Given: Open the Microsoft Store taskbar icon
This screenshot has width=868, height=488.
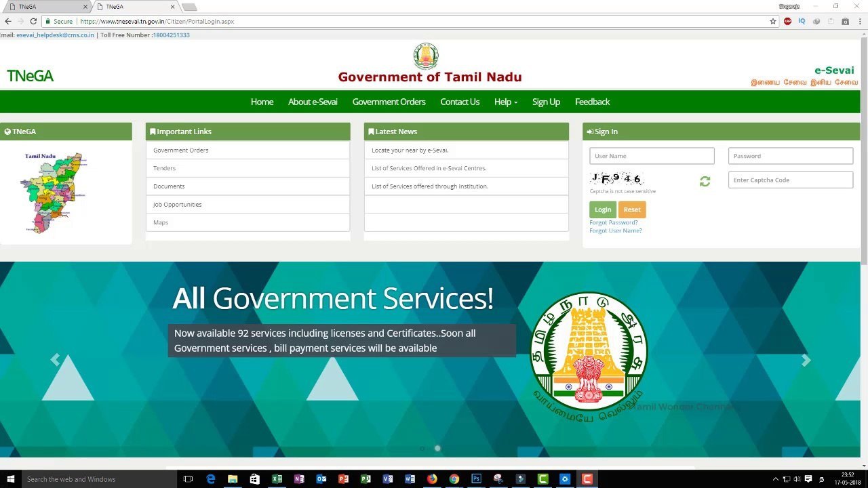Looking at the screenshot, I should [255, 479].
